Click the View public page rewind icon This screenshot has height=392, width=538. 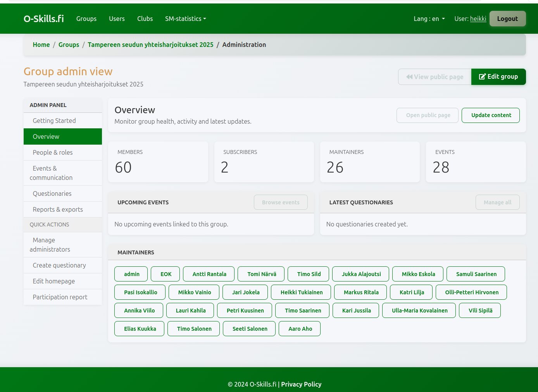(409, 77)
